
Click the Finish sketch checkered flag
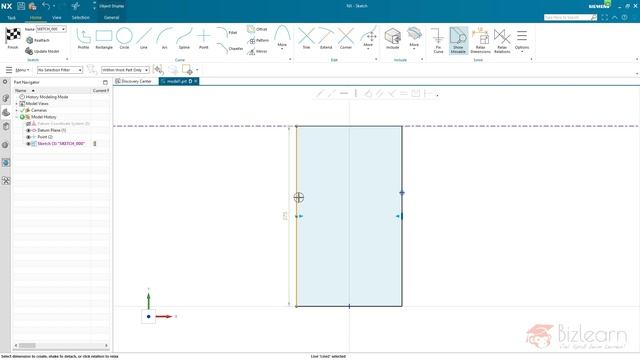tap(13, 39)
